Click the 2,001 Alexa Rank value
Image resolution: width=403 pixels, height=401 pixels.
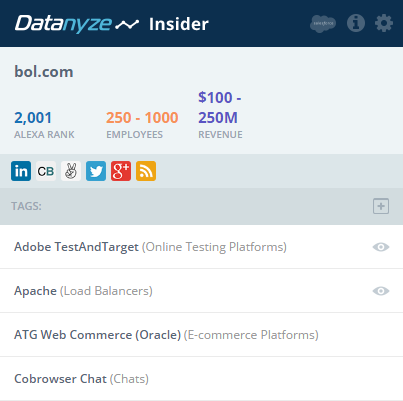coord(33,118)
